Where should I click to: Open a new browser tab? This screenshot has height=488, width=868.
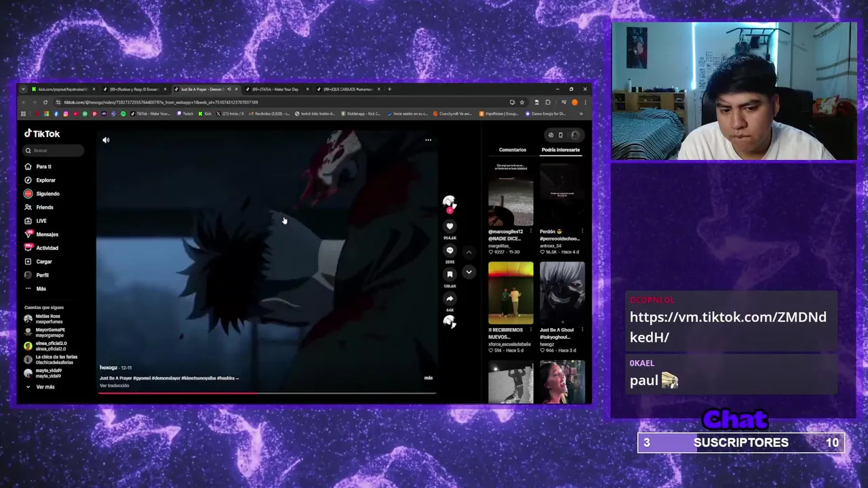pyautogui.click(x=389, y=89)
